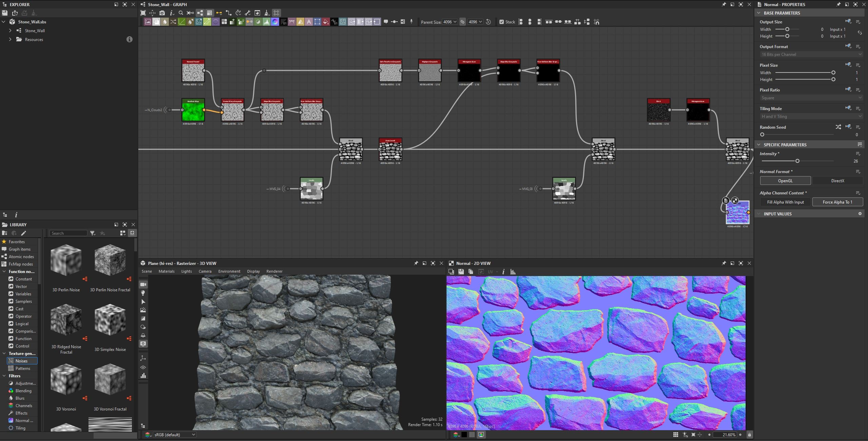Clean the graph with broom icon
The height and width of the screenshot is (441, 868).
click(267, 13)
